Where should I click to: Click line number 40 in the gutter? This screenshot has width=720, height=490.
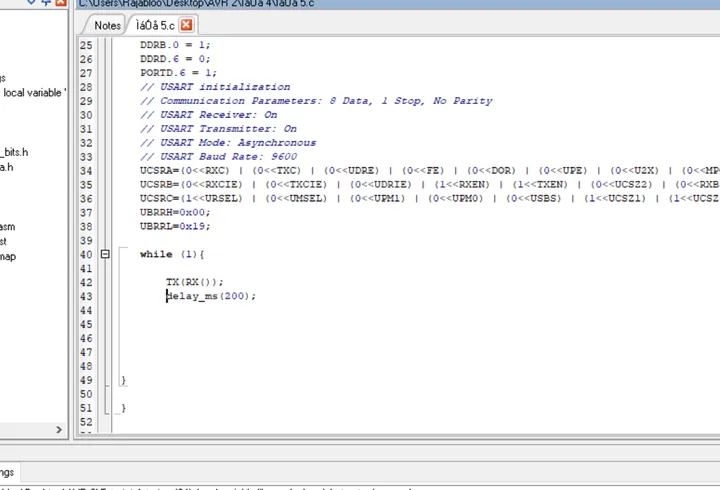pos(86,254)
